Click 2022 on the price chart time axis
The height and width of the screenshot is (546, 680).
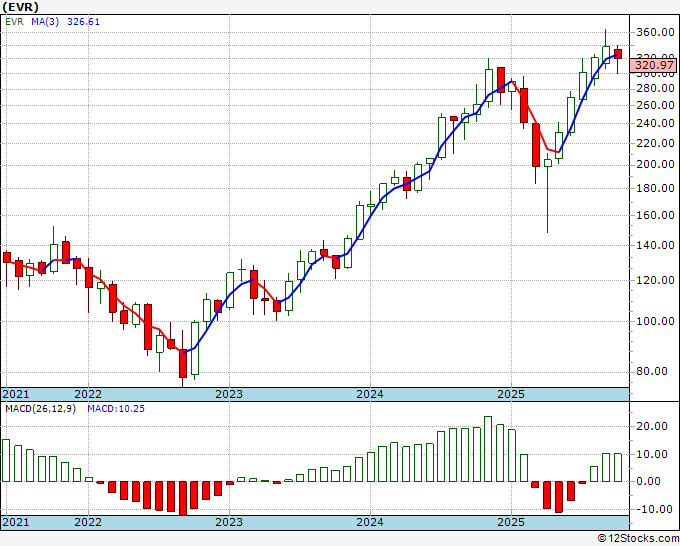click(88, 394)
